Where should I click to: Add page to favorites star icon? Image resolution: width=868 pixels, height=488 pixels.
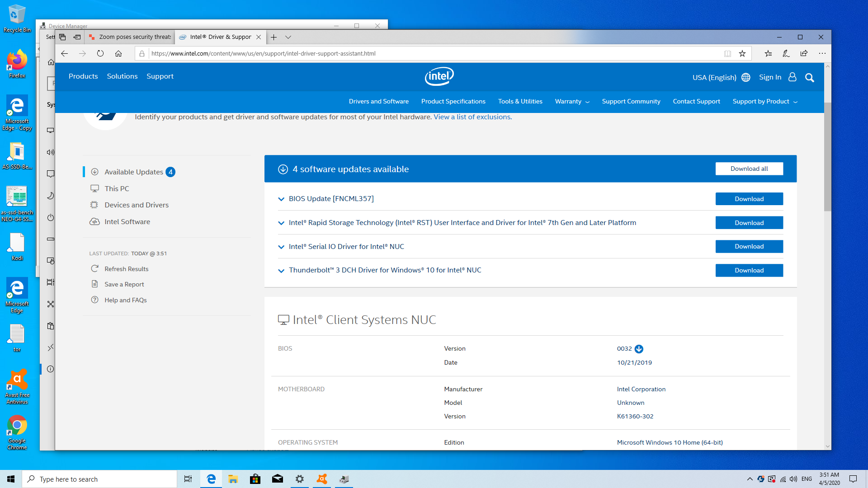tap(742, 53)
